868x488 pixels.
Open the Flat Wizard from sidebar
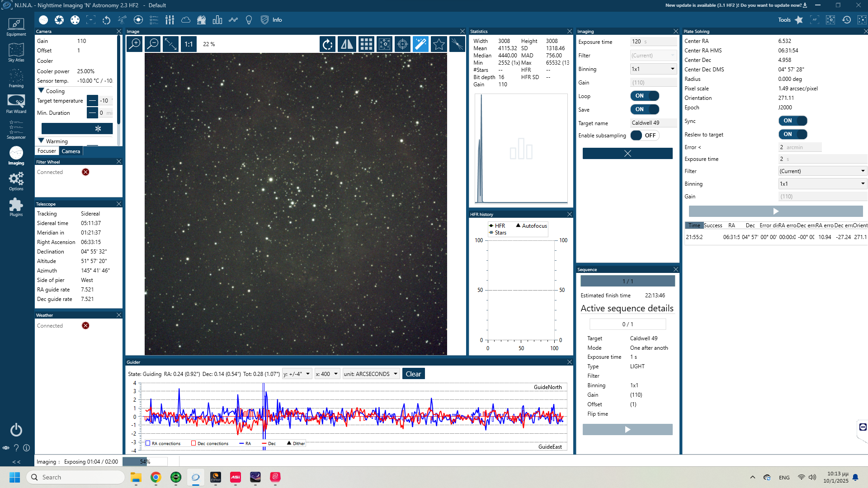16,103
